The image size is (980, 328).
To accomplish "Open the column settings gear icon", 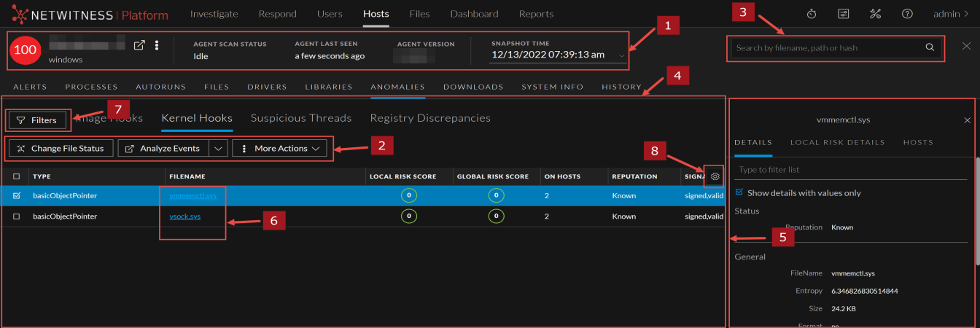I will click(715, 176).
